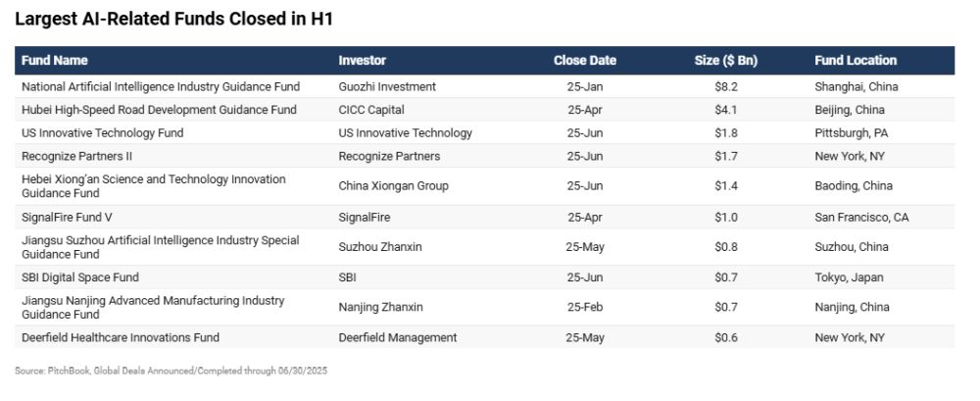Click the $8.2 fund size value
This screenshot has height=401, width=980.
pos(725,86)
